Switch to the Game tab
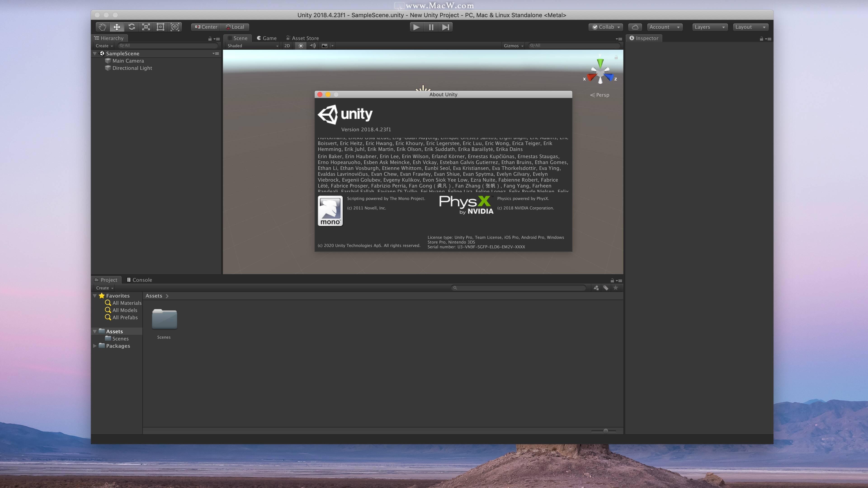This screenshot has height=488, width=868. [x=267, y=38]
